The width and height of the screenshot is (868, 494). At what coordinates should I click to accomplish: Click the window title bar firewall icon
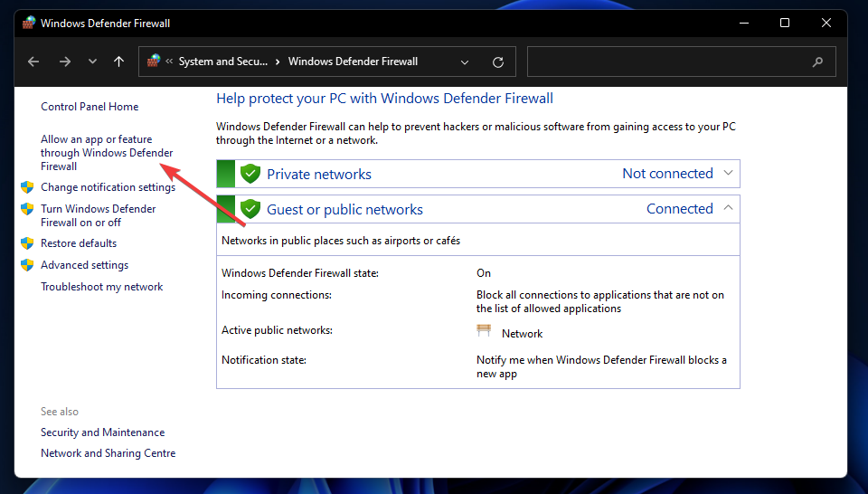point(29,24)
